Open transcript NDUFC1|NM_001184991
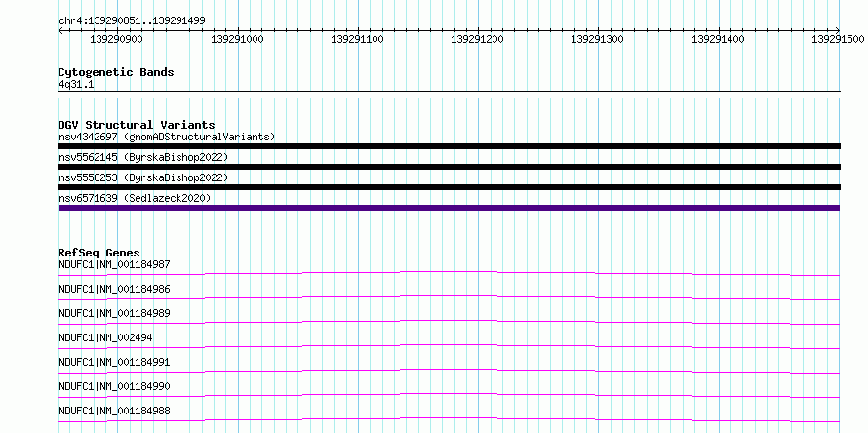The image size is (868, 433). tap(114, 362)
